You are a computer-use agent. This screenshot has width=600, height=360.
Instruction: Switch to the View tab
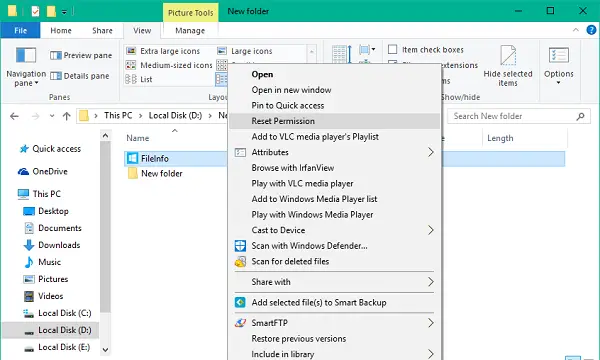tap(142, 30)
